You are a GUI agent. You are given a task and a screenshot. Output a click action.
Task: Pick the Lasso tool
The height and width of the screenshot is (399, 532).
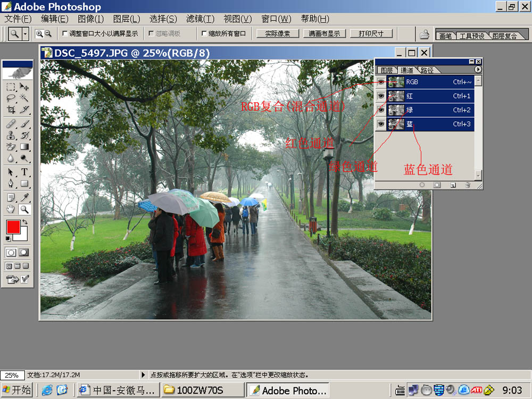click(x=11, y=98)
